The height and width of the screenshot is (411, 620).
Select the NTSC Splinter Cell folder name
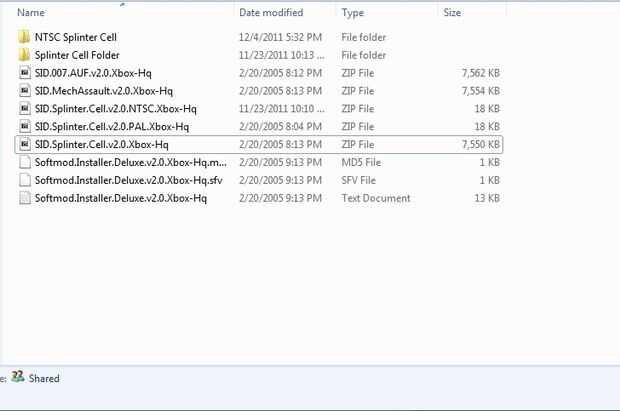point(76,37)
